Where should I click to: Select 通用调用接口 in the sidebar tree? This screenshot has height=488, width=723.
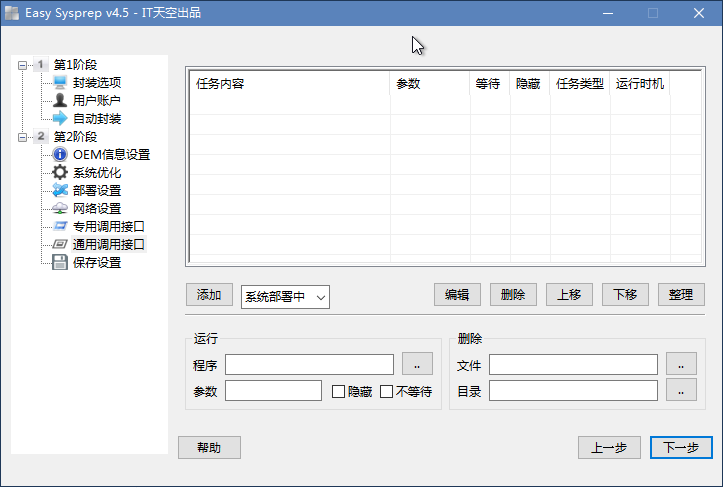click(108, 245)
